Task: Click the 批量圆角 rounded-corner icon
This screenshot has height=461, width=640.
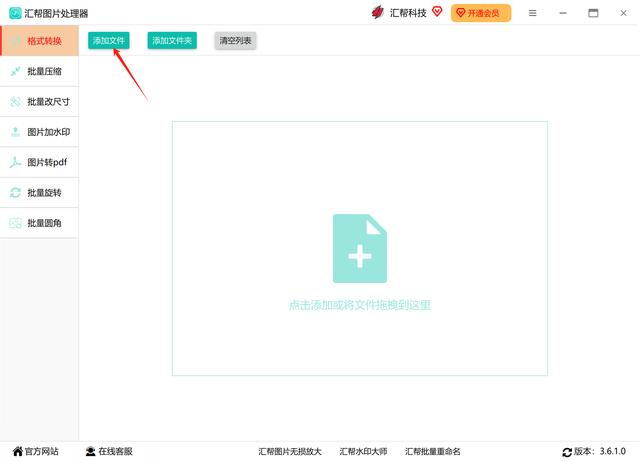Action: [16, 223]
